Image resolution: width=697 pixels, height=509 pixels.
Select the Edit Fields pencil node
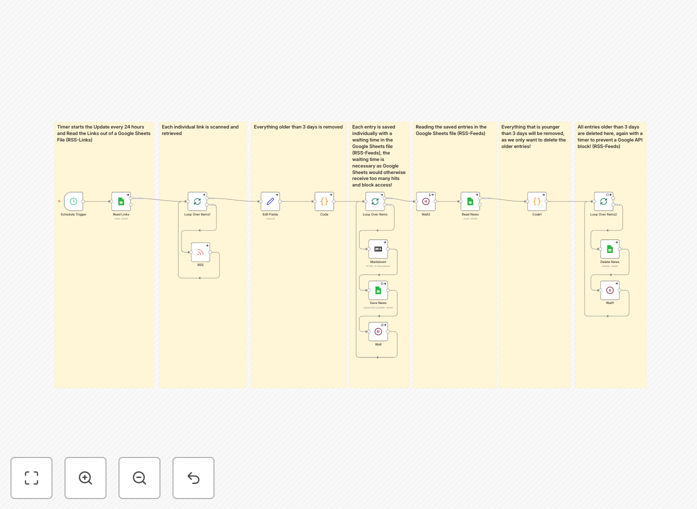(x=270, y=201)
